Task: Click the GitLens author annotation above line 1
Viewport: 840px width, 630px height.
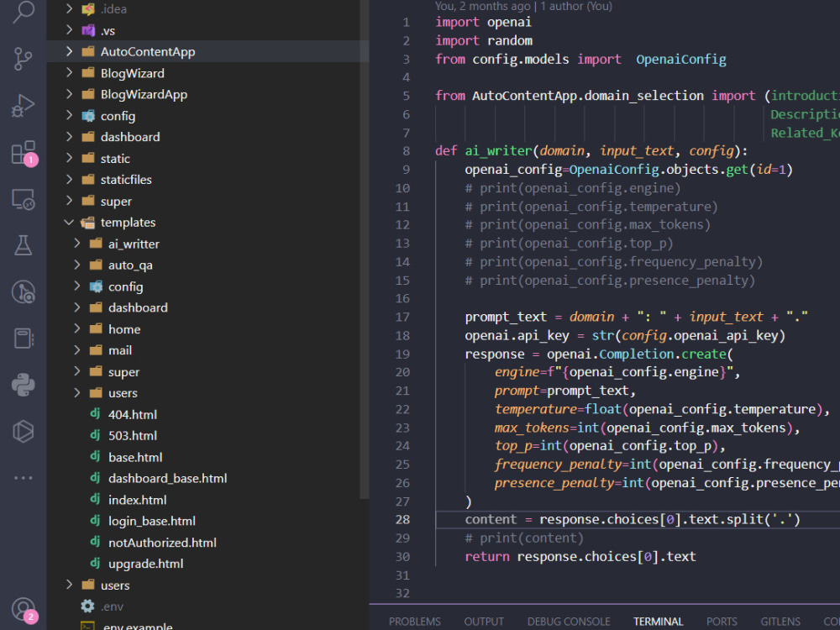Action: (523, 7)
